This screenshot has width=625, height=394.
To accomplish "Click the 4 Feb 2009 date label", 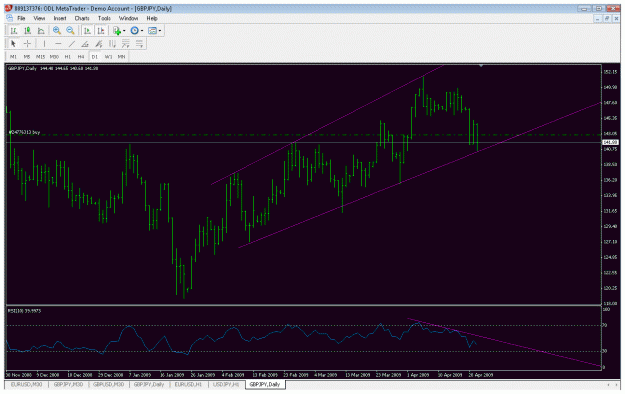I will pyautogui.click(x=233, y=375).
